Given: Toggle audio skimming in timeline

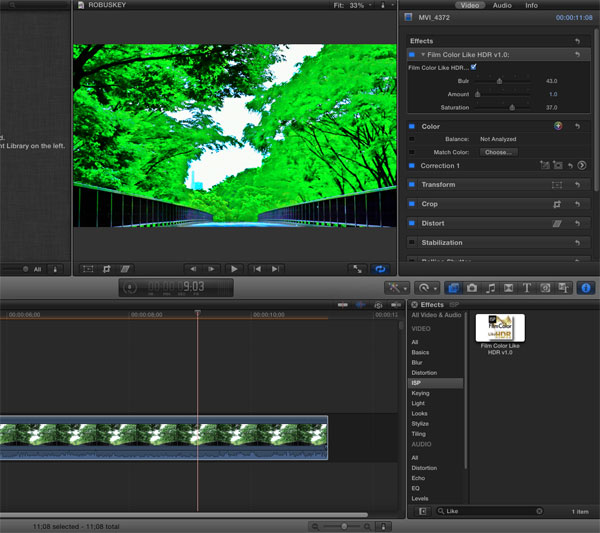Looking at the screenshot, I should (360, 305).
